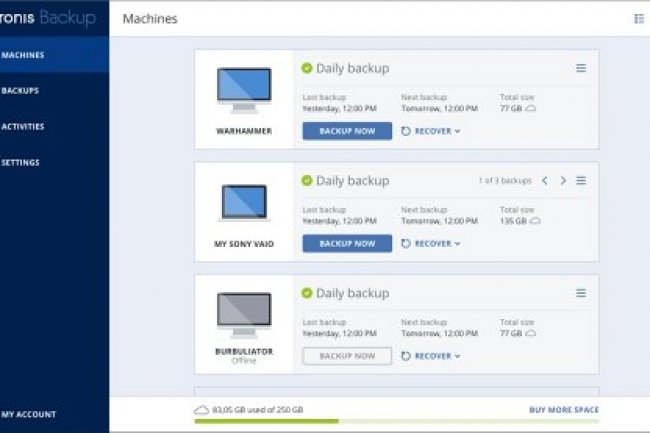Click green status check on WARHAMMER backup
The height and width of the screenshot is (433, 650).
(x=307, y=68)
